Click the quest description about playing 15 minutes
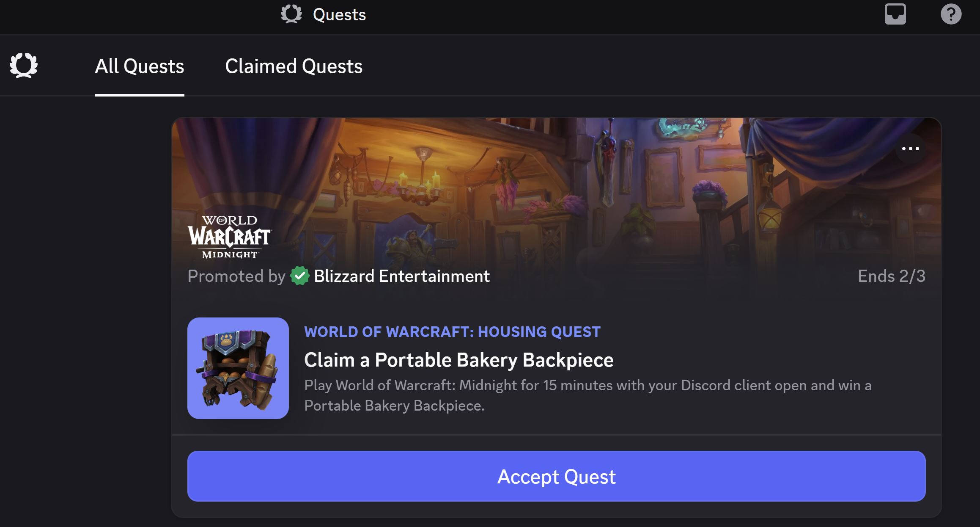The height and width of the screenshot is (527, 980). (x=587, y=395)
